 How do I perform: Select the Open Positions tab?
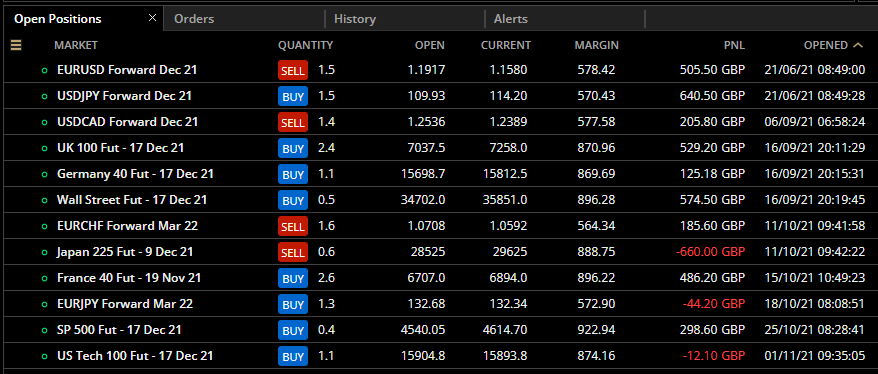58,19
